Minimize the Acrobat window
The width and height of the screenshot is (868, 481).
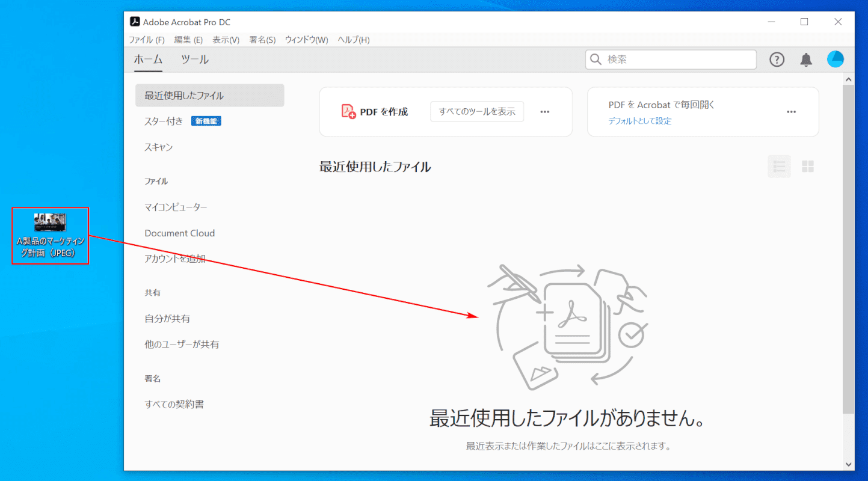(772, 22)
